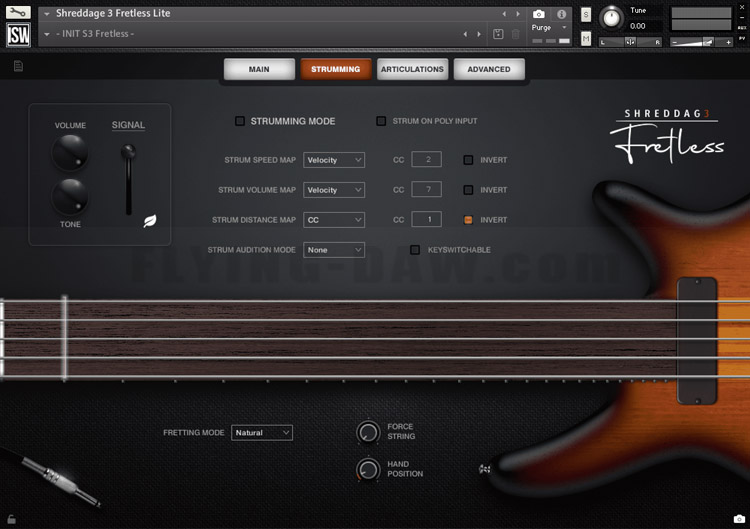Screen dimensions: 750x529
Task: Enable Strum On Poly Input checkbox
Action: click(x=381, y=121)
